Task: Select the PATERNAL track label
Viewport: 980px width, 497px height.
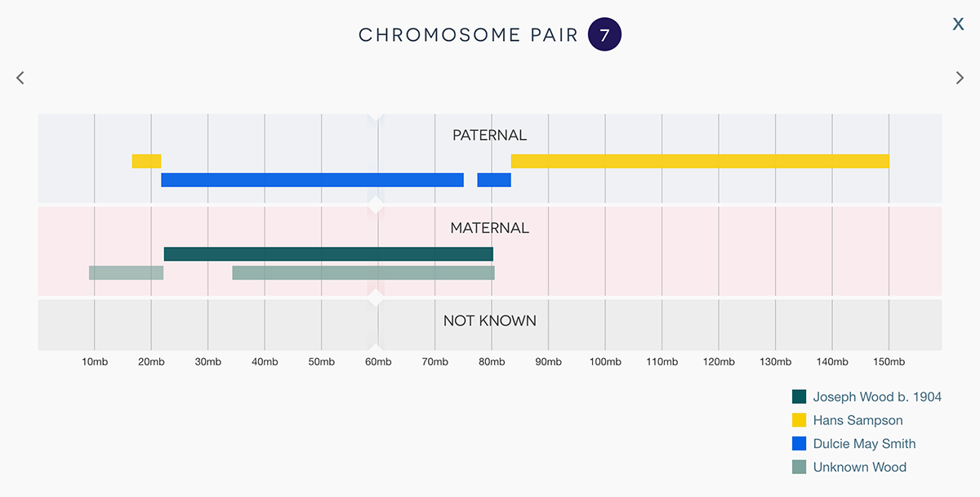Action: coord(488,135)
